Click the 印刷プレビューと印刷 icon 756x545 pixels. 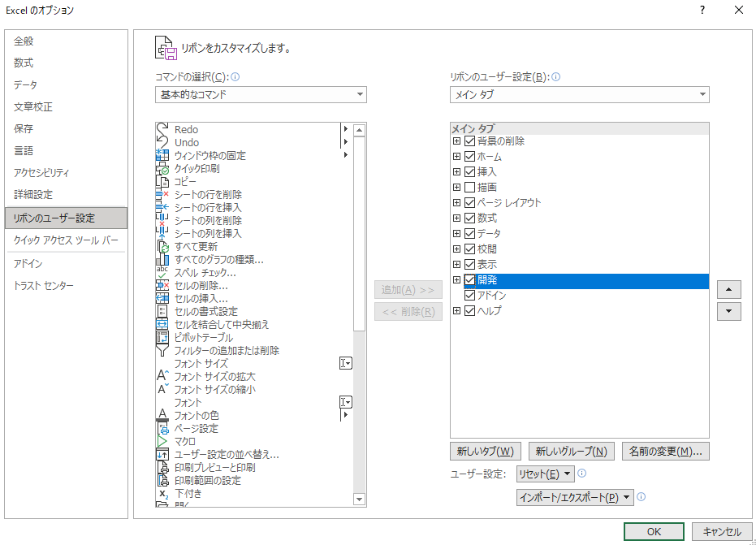[162, 467]
